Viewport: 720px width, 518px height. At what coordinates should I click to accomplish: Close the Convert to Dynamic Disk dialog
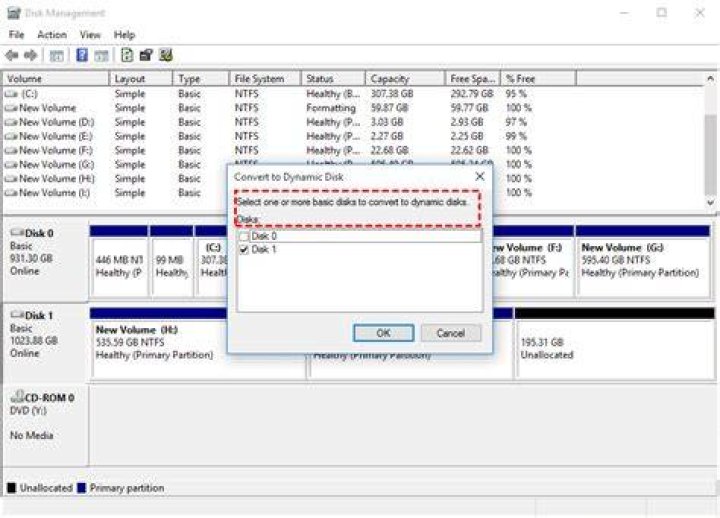pos(480,176)
